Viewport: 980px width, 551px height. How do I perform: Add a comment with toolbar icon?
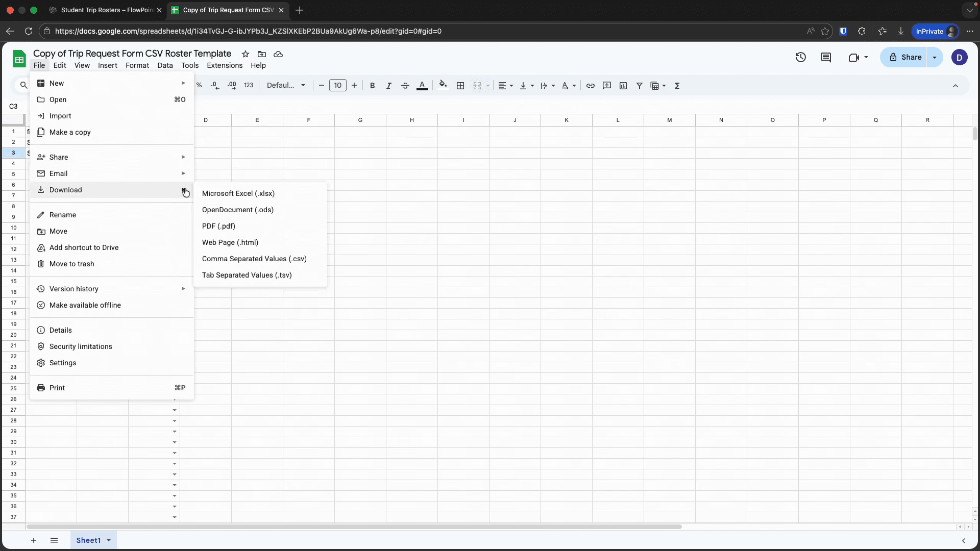click(x=607, y=86)
